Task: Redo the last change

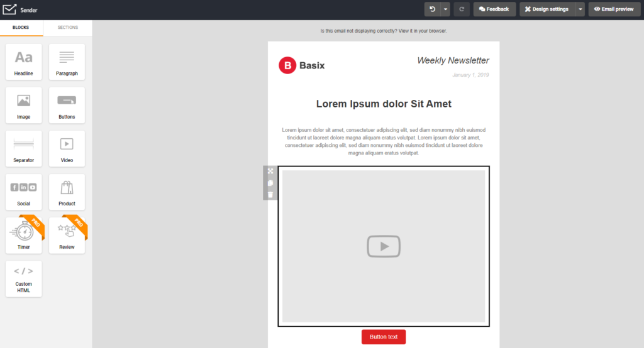Action: tap(462, 9)
